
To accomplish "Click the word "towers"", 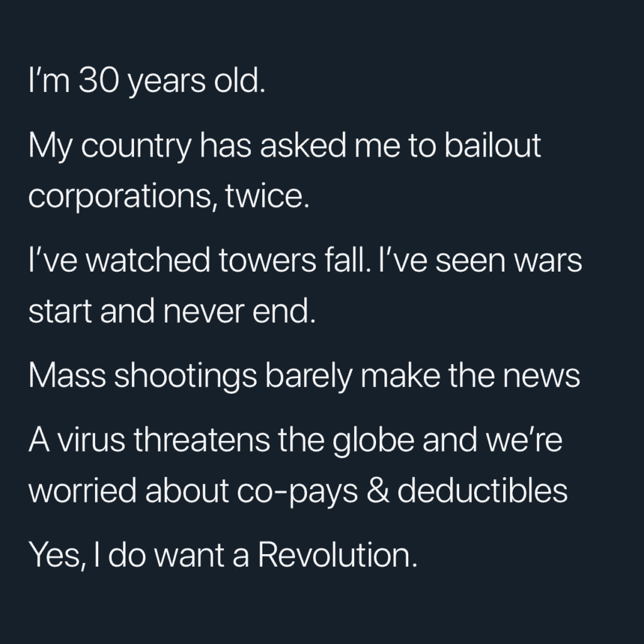I will point(267,260).
